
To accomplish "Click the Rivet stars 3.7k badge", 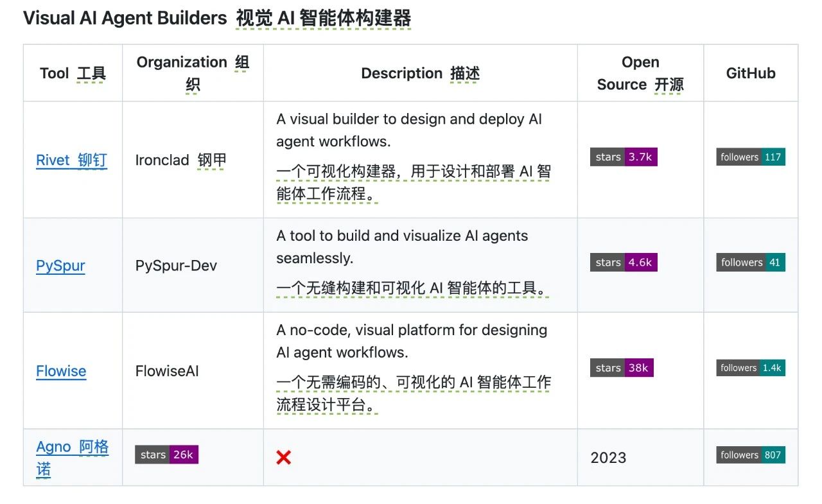I will click(x=624, y=157).
